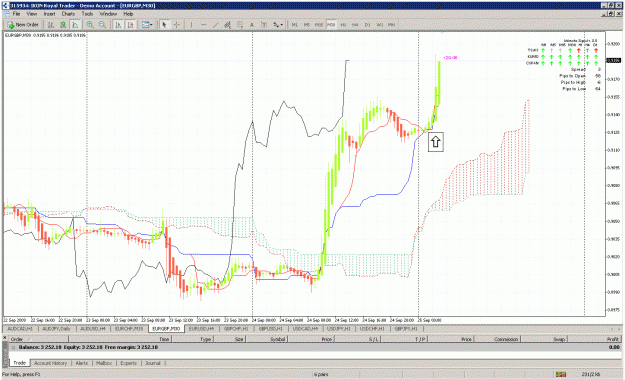The image size is (625, 380).
Task: Select the Trade terminal tab
Action: point(20,363)
